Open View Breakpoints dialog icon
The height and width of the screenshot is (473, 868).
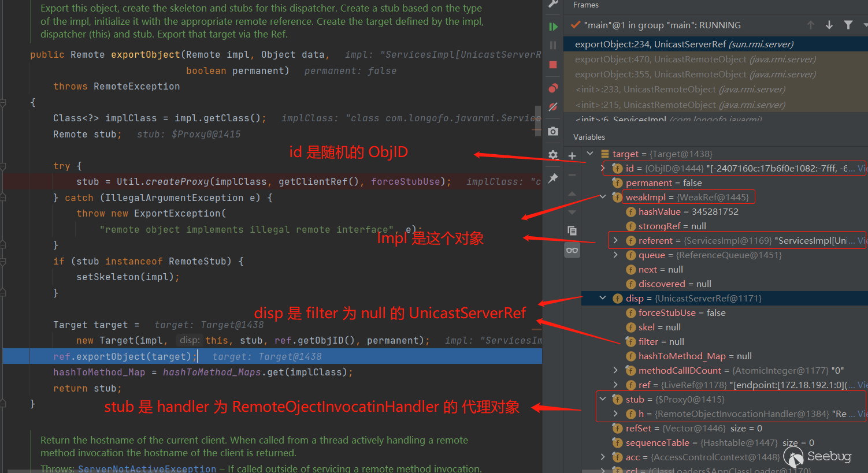[x=553, y=88]
